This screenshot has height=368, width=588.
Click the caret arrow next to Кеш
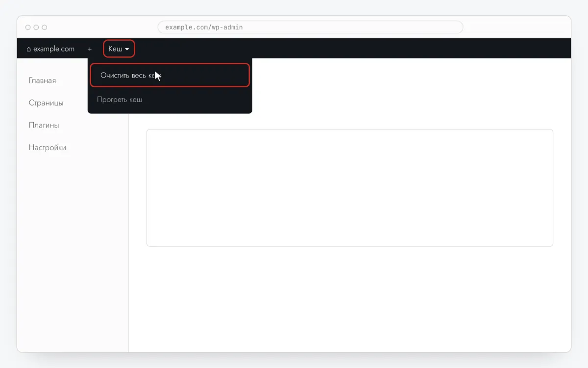[x=127, y=49]
